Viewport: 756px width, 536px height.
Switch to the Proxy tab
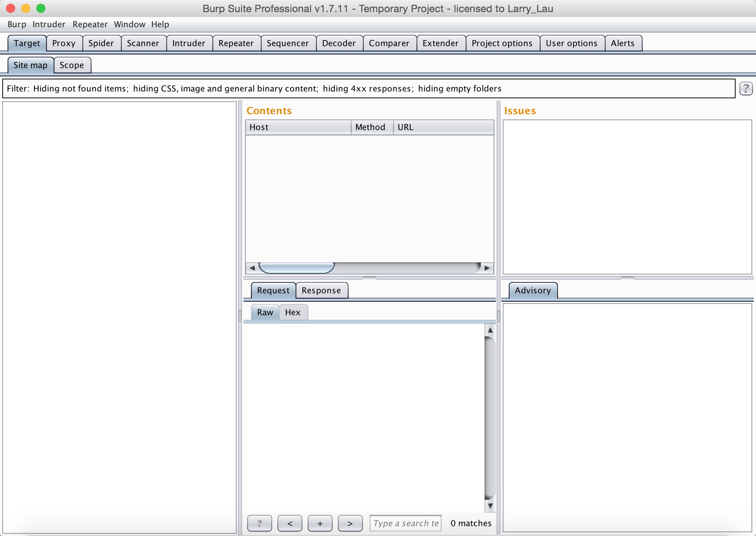tap(64, 43)
